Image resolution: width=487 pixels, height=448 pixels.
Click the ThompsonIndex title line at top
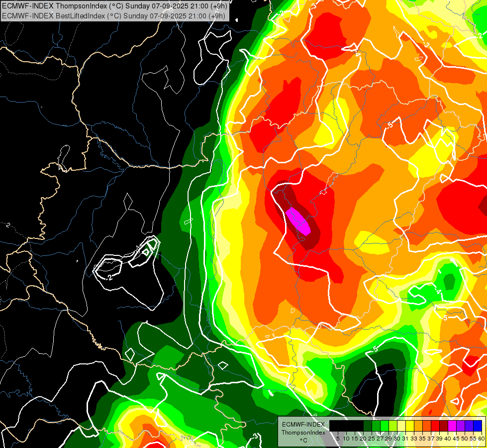coord(114,6)
